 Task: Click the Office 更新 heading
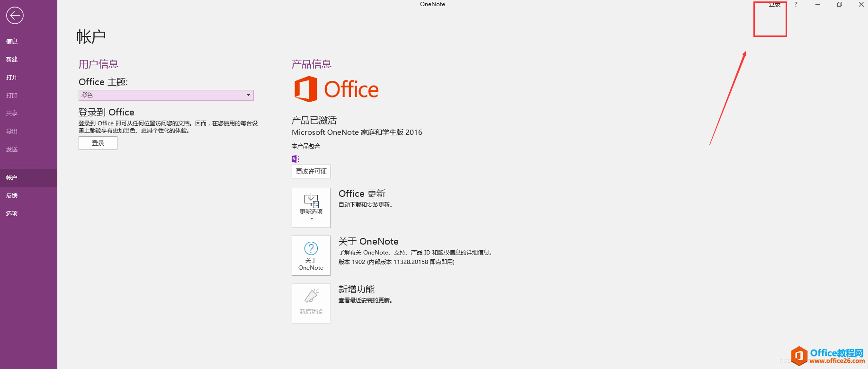362,193
